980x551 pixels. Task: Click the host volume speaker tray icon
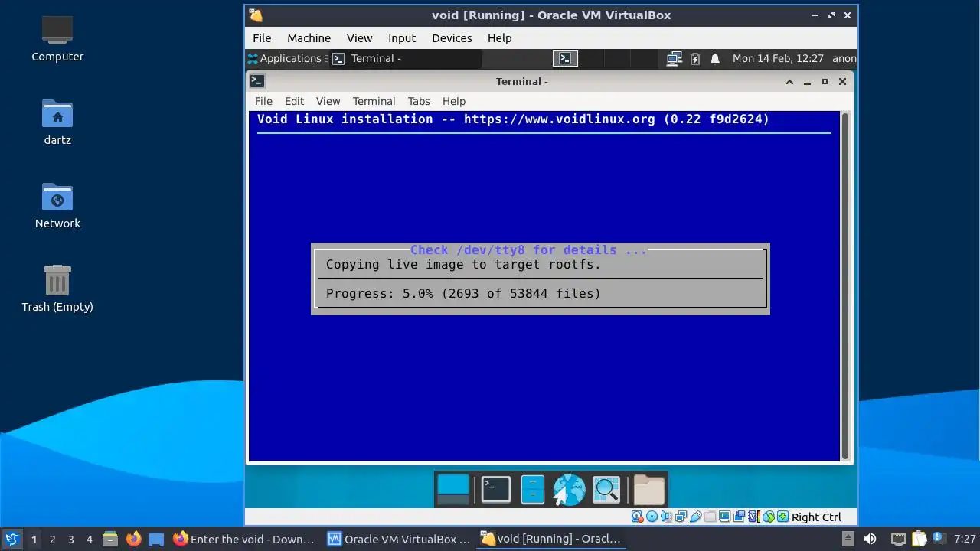[x=870, y=539]
